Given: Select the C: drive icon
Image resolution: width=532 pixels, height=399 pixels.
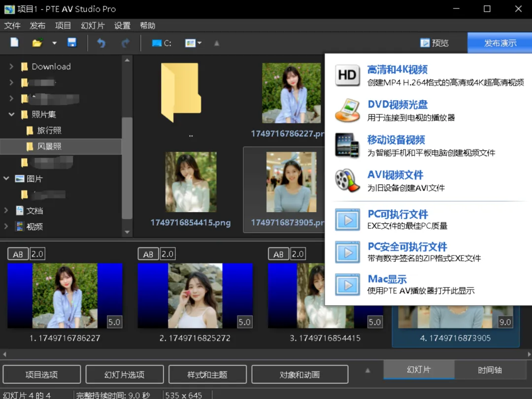Looking at the screenshot, I should pos(162,43).
